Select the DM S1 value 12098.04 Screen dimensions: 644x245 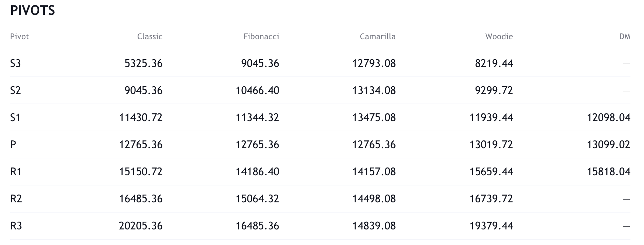coord(608,117)
